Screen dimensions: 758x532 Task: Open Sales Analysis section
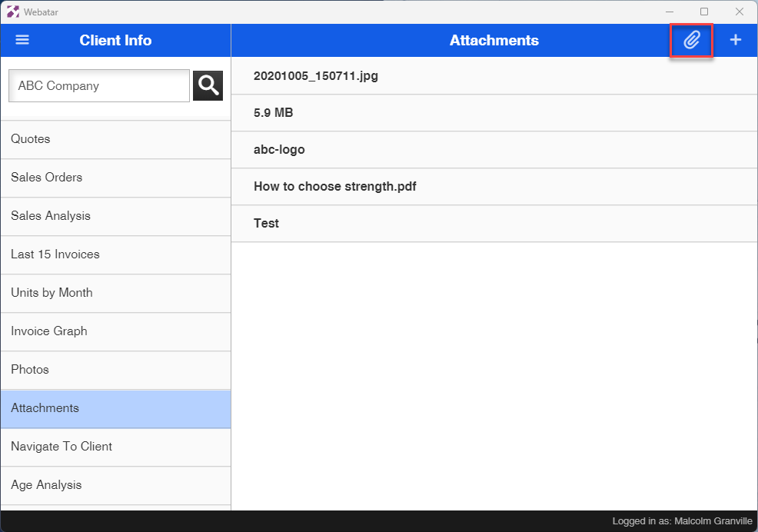115,216
